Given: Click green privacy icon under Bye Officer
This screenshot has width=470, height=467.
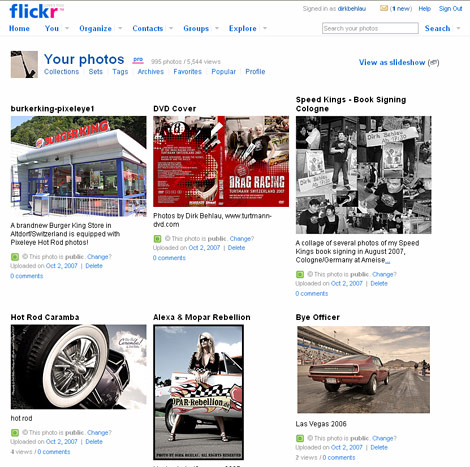Looking at the screenshot, I should pyautogui.click(x=300, y=438).
